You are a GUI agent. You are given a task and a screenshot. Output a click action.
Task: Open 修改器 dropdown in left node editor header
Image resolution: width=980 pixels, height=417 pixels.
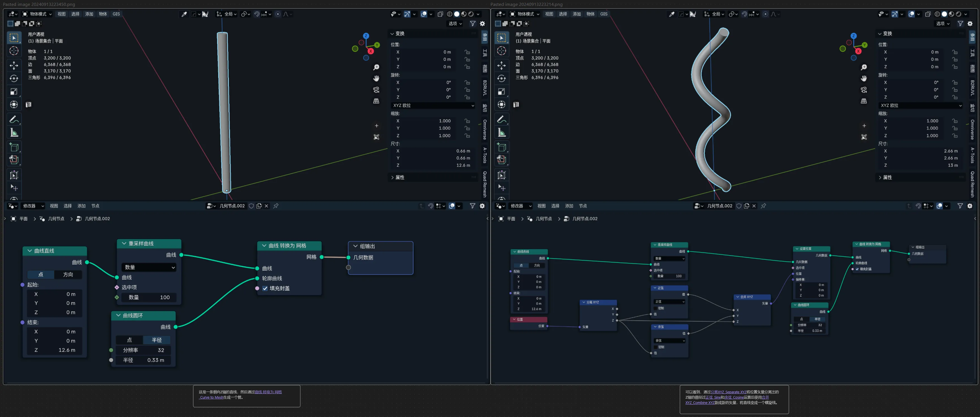33,206
